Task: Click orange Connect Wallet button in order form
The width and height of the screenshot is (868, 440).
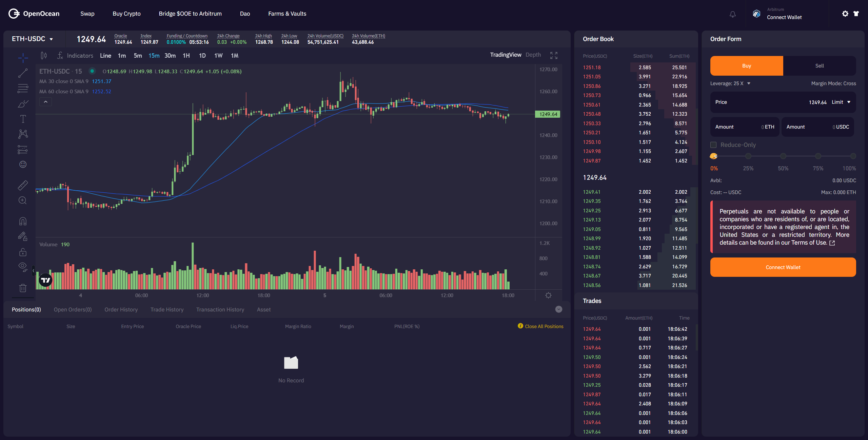Action: click(x=783, y=267)
